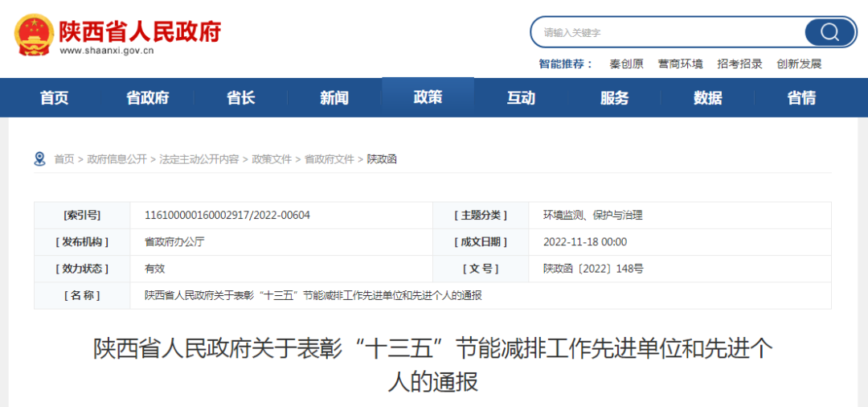
Task: Click the [文号] label cell
Action: (x=481, y=269)
